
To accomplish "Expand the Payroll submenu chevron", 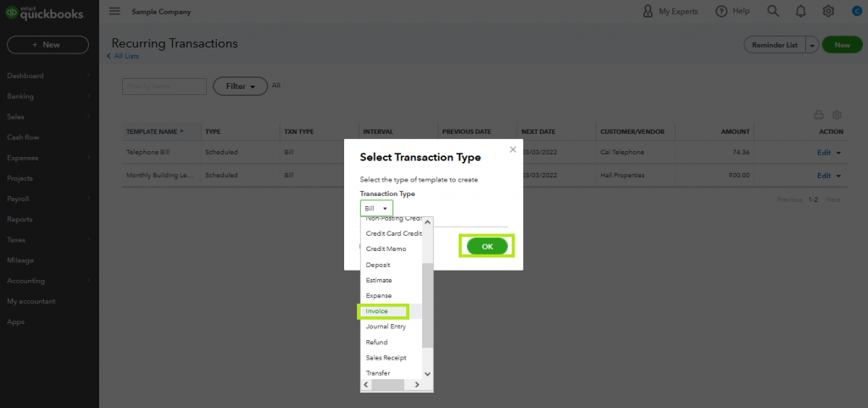I will click(x=88, y=198).
